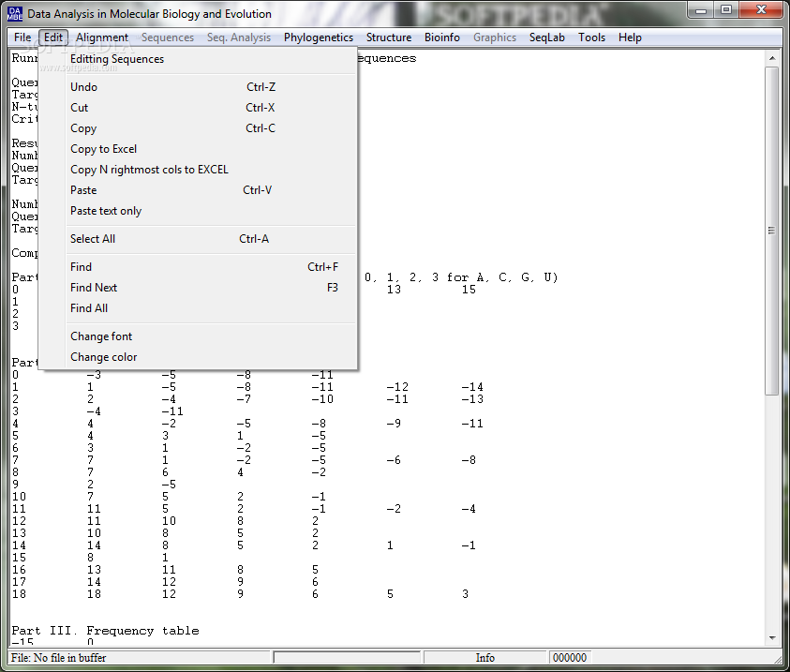Choose Copy N rightmost cols to EXCEL

tap(198, 170)
